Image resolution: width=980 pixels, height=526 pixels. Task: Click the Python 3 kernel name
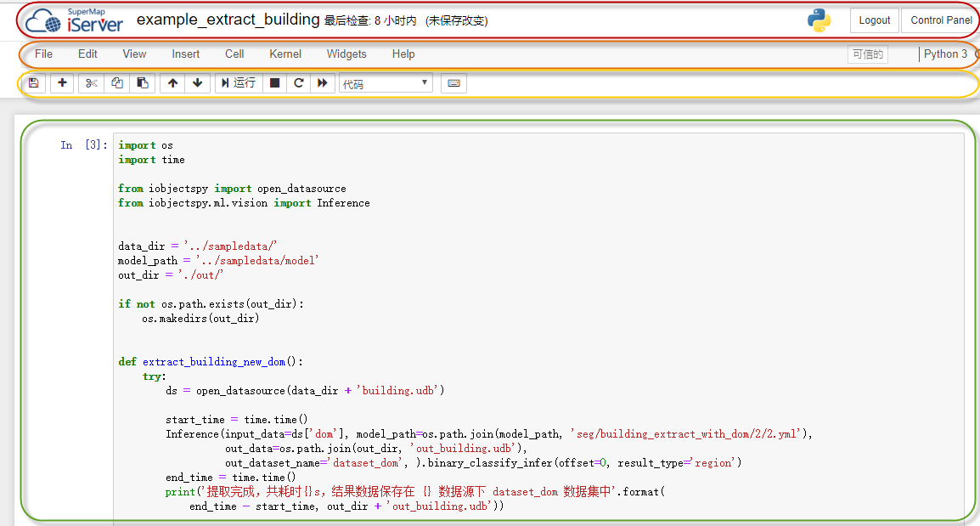pos(945,54)
